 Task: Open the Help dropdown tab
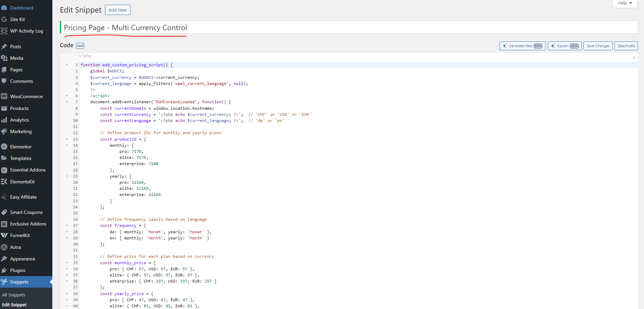point(625,3)
